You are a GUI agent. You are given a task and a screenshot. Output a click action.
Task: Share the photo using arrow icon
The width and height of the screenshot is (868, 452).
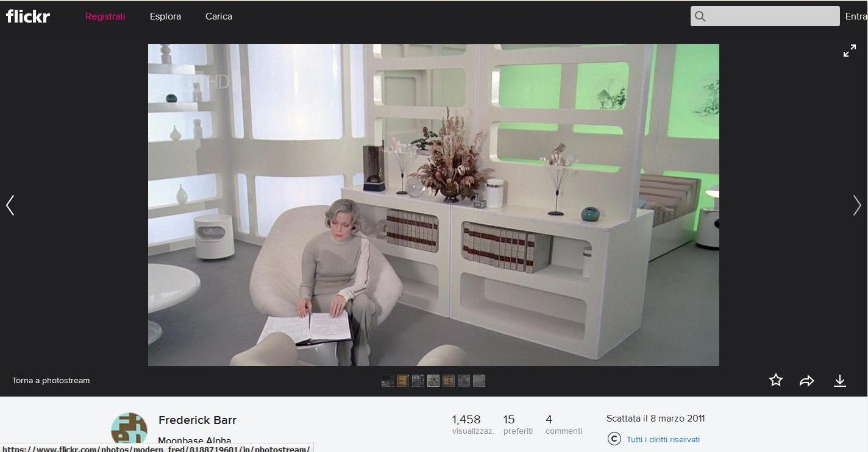[807, 381]
